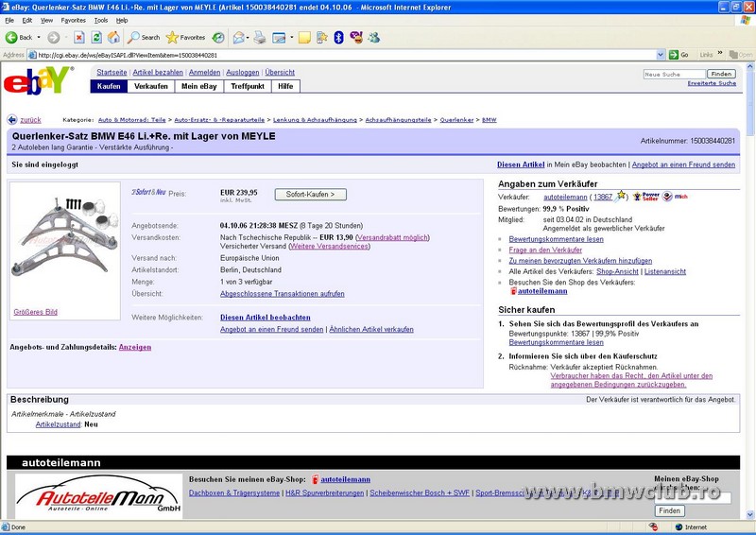The width and height of the screenshot is (756, 535).
Task: Open the History toolbar icon
Action: pos(218,38)
